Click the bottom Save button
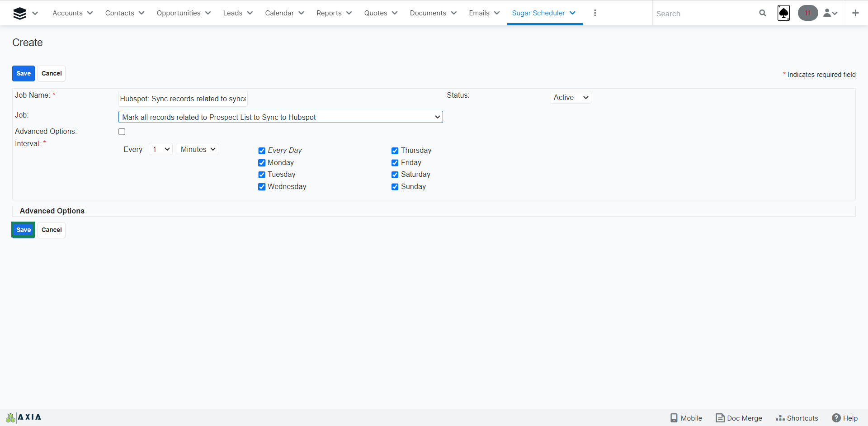Viewport: 868px width, 426px height. [x=24, y=230]
